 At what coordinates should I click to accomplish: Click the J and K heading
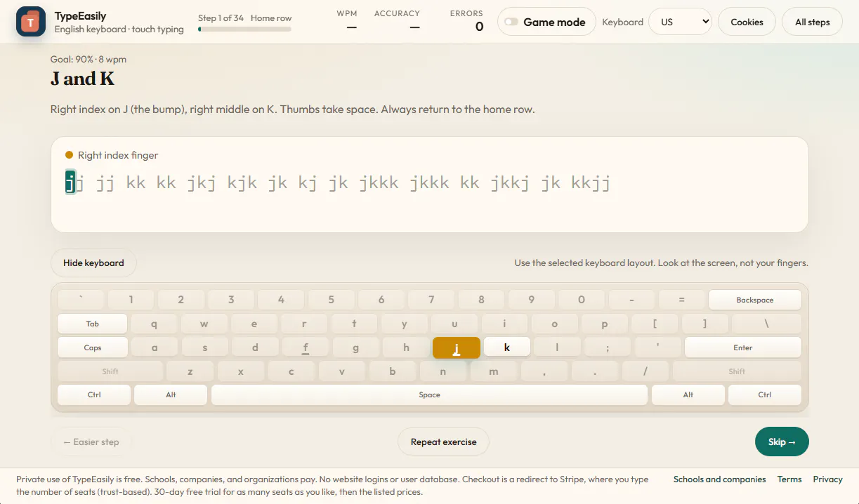click(x=82, y=79)
